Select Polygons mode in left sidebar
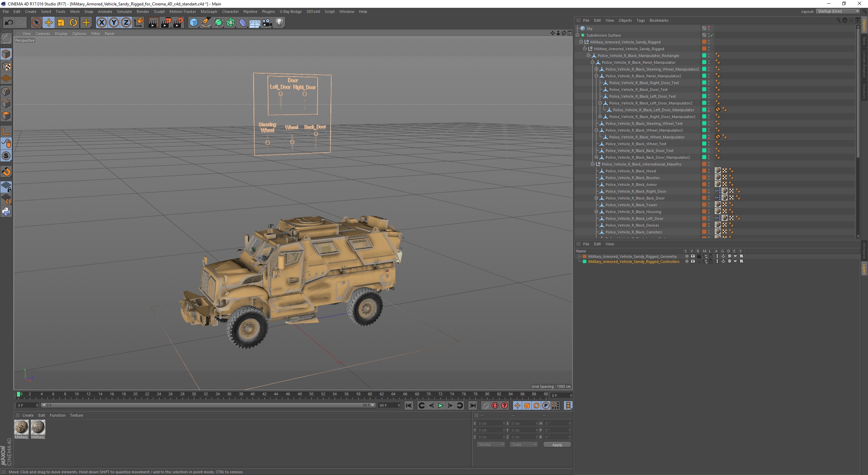This screenshot has height=475, width=868. pyautogui.click(x=6, y=116)
